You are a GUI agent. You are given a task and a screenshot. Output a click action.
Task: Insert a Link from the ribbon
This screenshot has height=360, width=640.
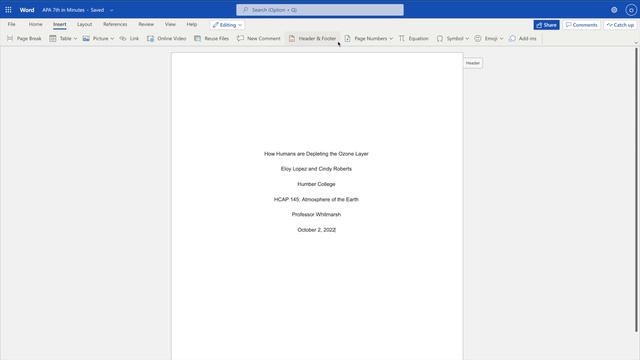(129, 38)
